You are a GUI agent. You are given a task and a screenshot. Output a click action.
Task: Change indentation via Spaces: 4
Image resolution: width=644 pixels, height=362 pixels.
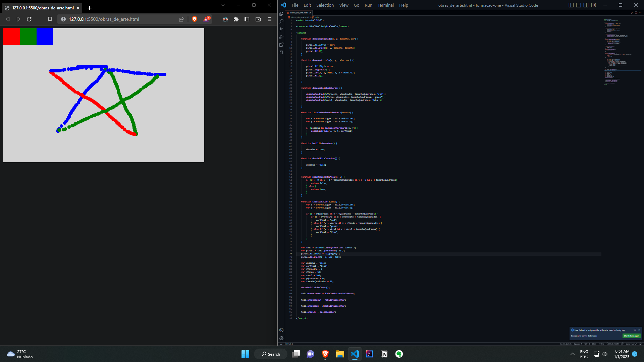point(578,344)
